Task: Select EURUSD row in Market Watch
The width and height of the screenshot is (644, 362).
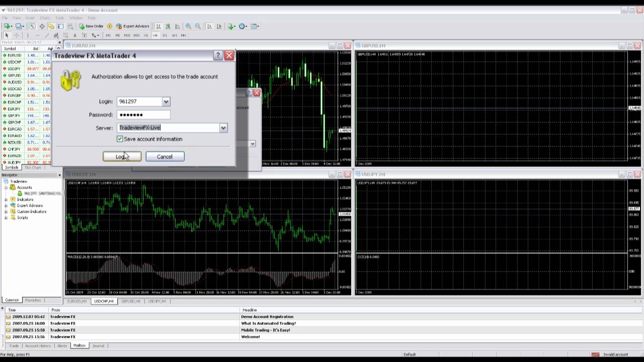Action: [26, 55]
